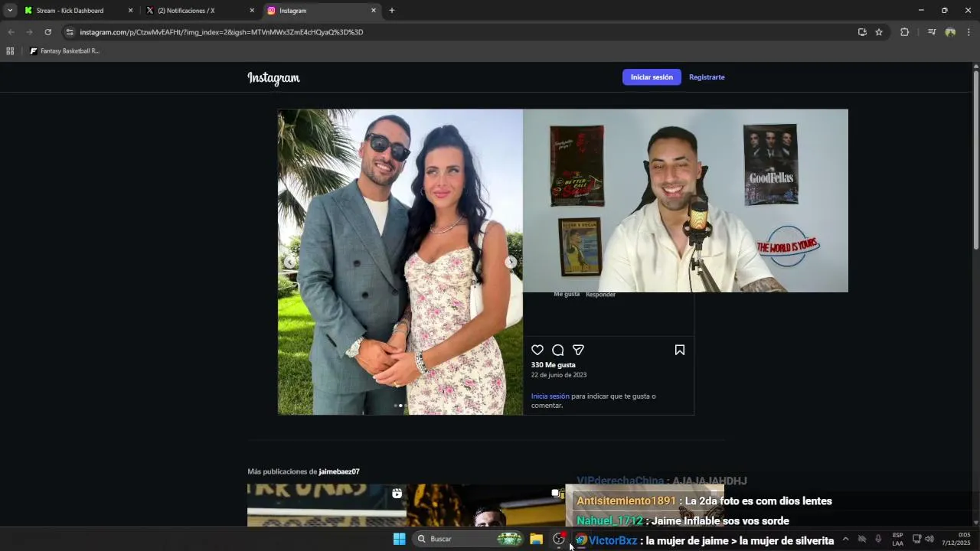This screenshot has width=980, height=551.
Task: Open File Explorer from the taskbar
Action: [536, 539]
